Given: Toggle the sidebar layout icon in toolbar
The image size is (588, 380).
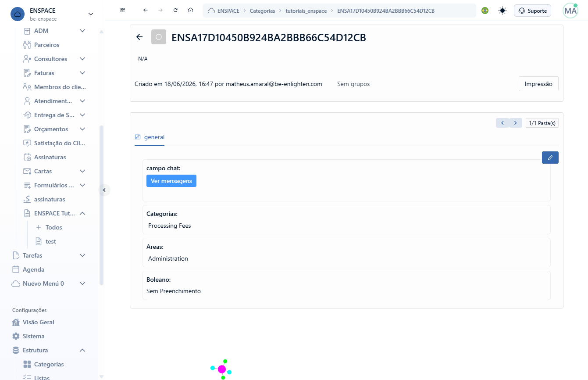Looking at the screenshot, I should (x=123, y=11).
